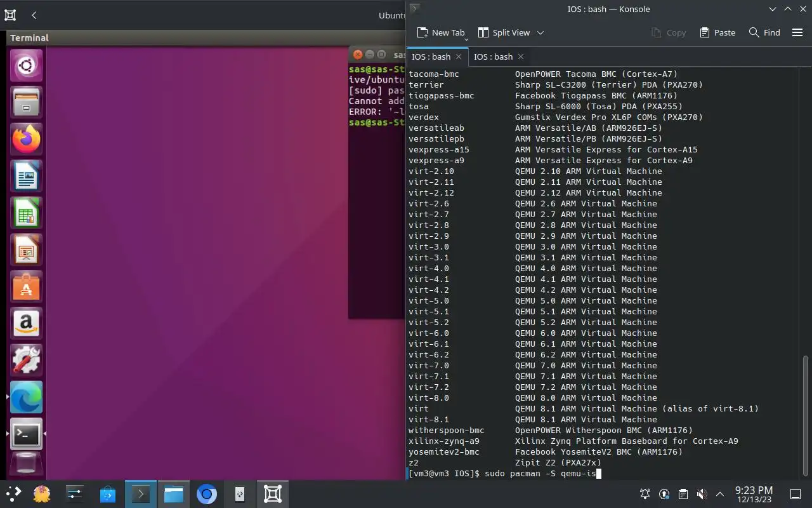Switch to the second IOS : bash tab
This screenshot has height=508, width=812.
click(493, 57)
